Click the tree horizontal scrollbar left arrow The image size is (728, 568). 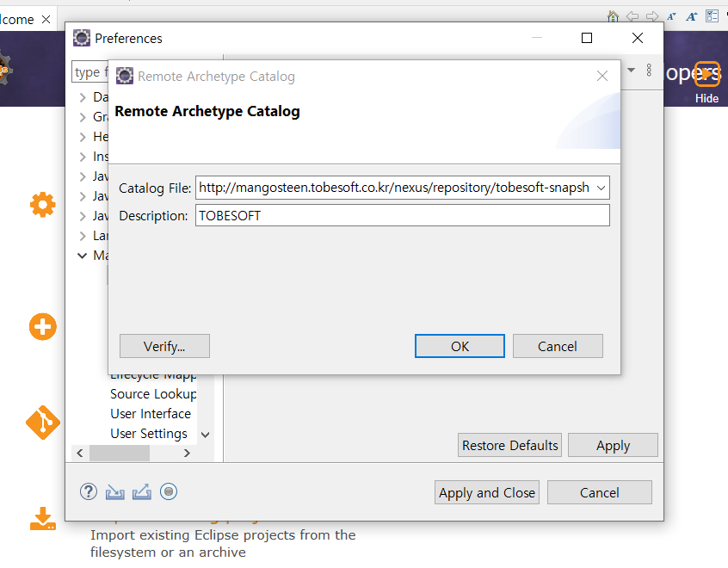(x=80, y=453)
